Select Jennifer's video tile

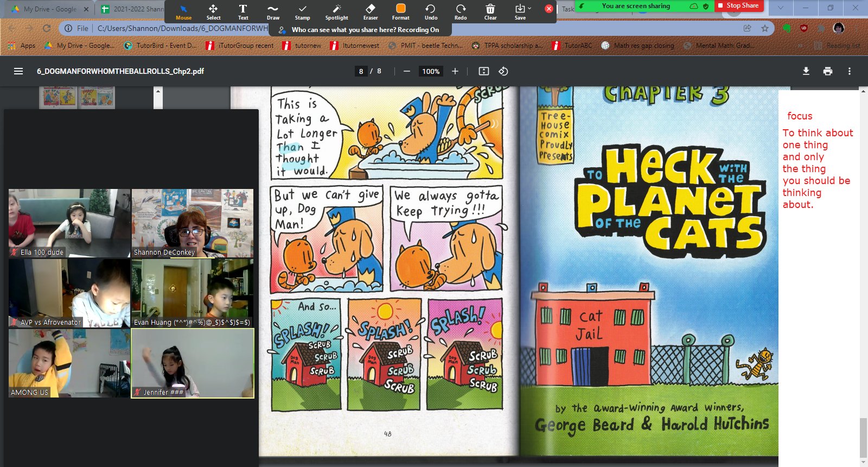click(193, 363)
